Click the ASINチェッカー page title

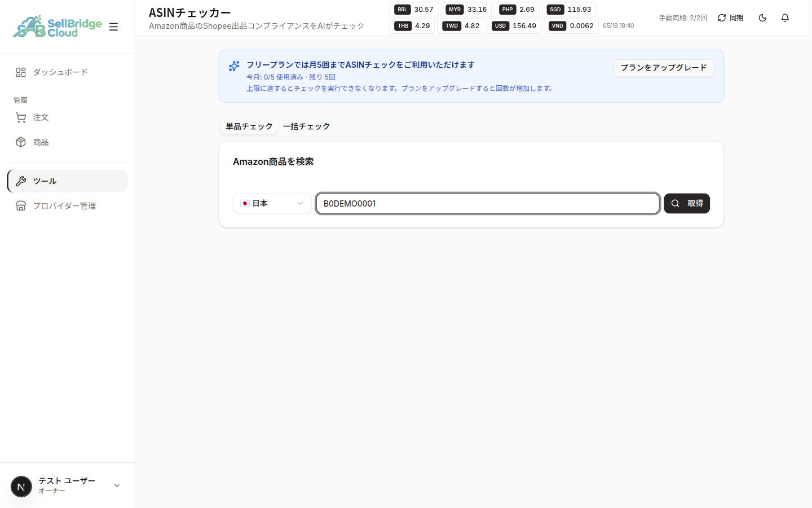[x=189, y=12]
